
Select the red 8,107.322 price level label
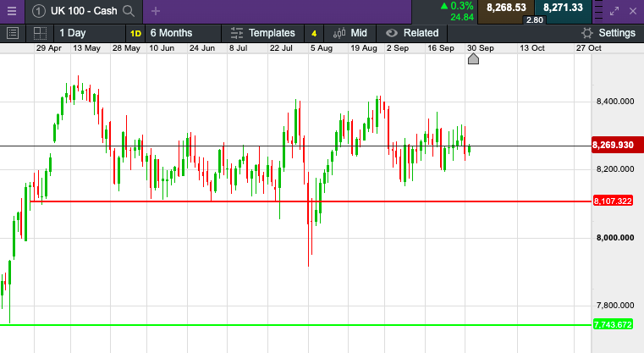click(x=613, y=201)
